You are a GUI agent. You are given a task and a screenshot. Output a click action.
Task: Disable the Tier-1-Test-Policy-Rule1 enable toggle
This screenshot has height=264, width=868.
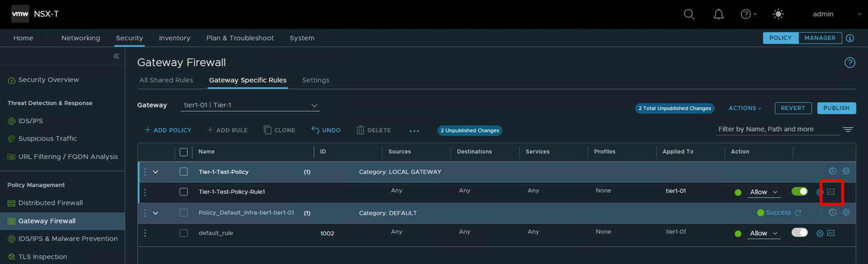[x=800, y=191]
